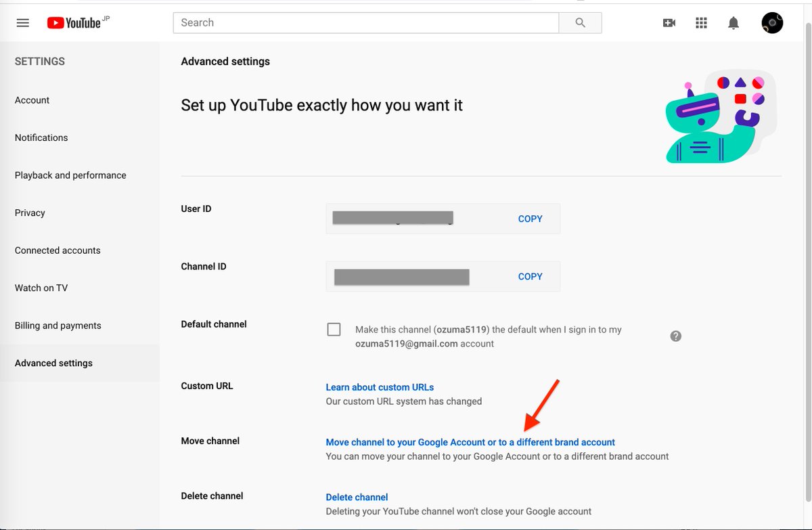Click the 'Default channel' row label
Screen dimensions: 812x530
click(214, 324)
